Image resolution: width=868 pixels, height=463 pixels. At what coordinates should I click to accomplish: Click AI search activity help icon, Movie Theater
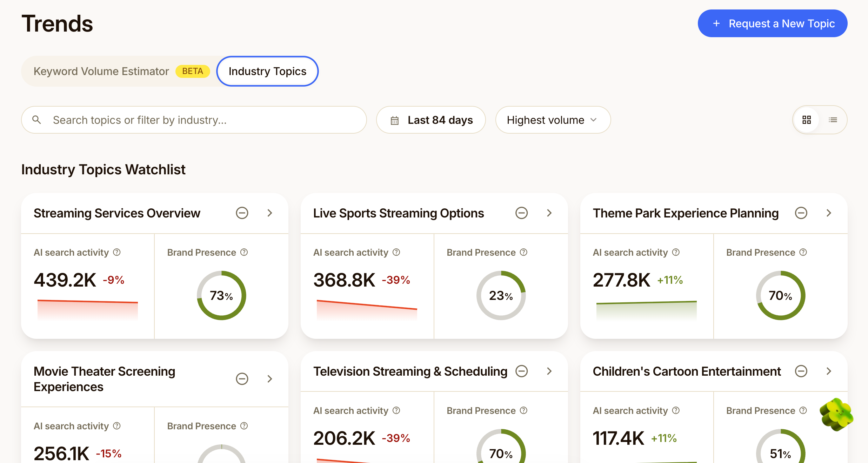pyautogui.click(x=117, y=426)
